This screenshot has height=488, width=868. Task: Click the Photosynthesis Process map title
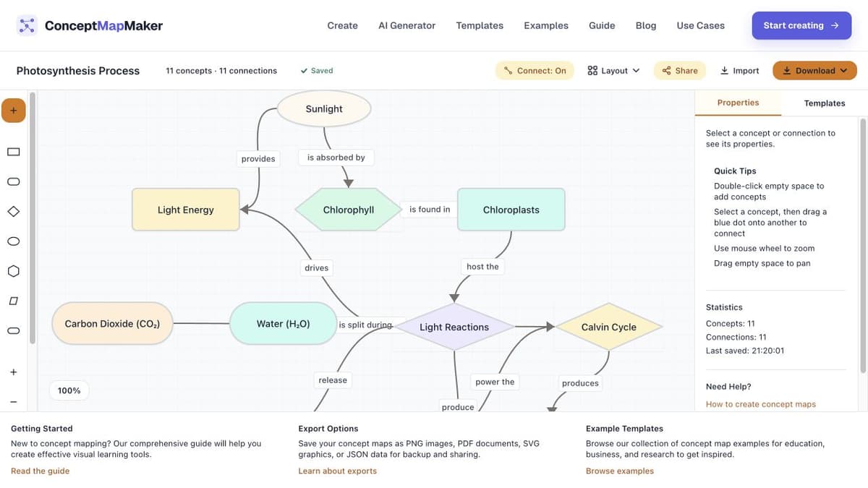(x=78, y=71)
